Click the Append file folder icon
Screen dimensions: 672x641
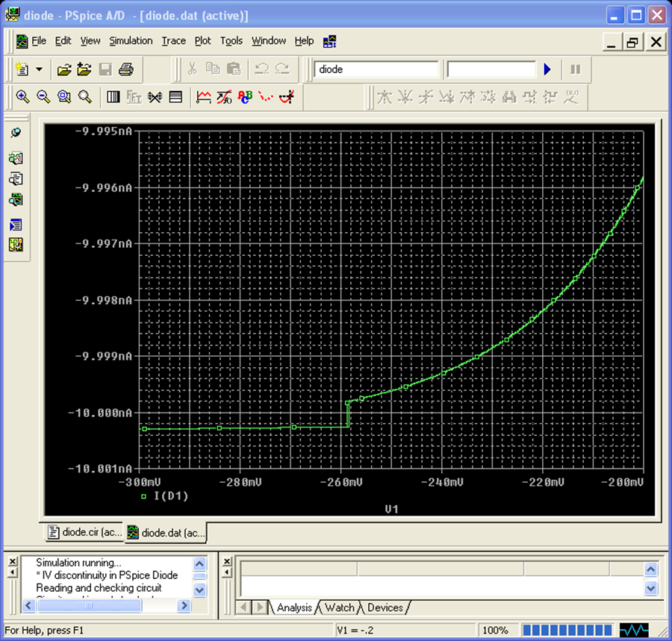(84, 69)
